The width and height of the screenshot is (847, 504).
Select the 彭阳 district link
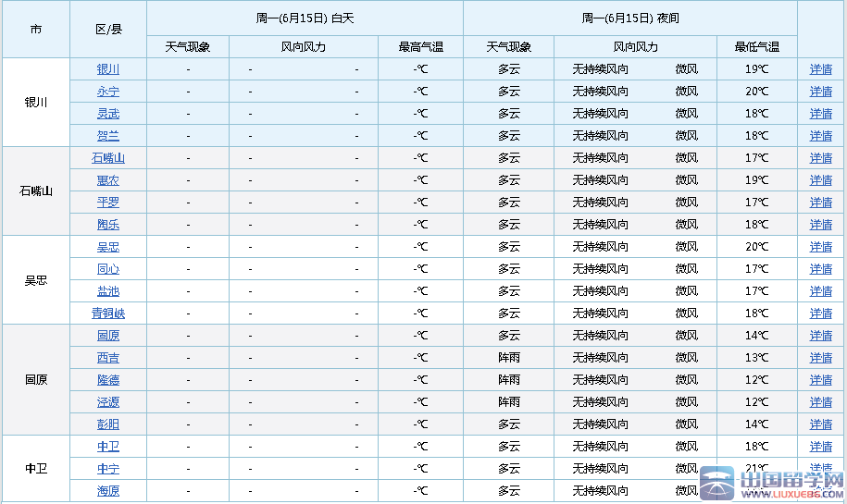point(108,424)
